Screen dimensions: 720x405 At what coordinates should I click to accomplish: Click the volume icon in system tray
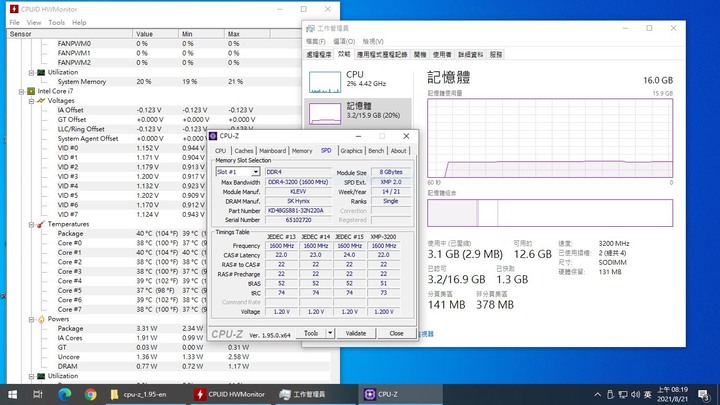point(636,394)
